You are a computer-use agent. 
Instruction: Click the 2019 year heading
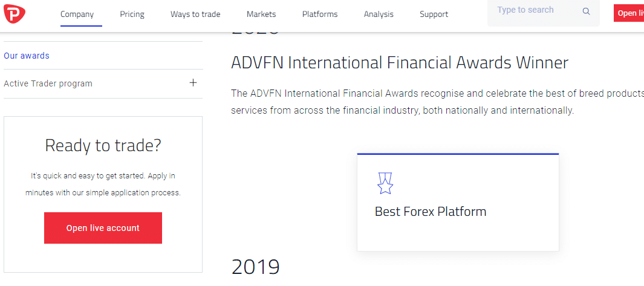point(255,267)
